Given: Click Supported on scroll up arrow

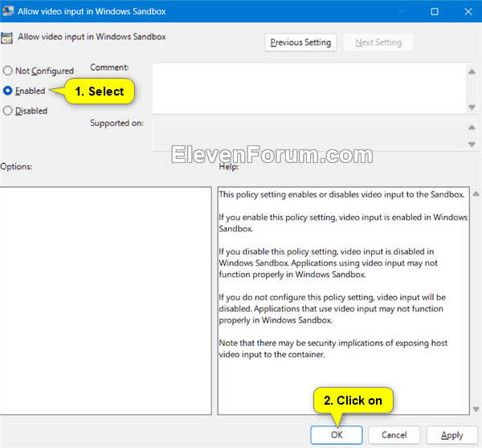Looking at the screenshot, I should [472, 127].
